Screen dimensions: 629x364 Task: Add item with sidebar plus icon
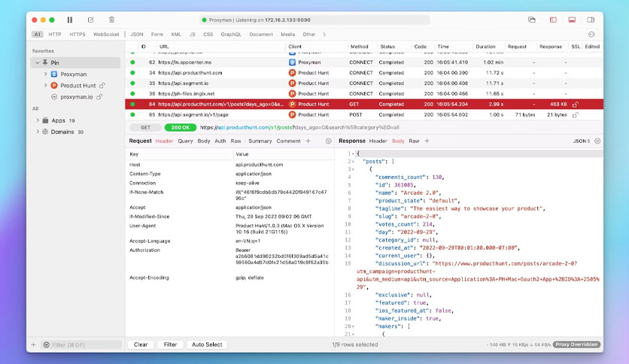33,344
